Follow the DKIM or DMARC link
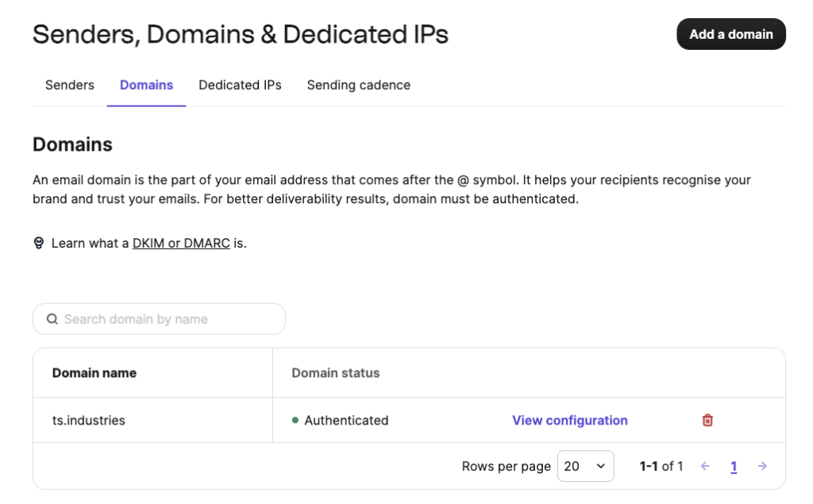The height and width of the screenshot is (504, 813). [x=181, y=243]
